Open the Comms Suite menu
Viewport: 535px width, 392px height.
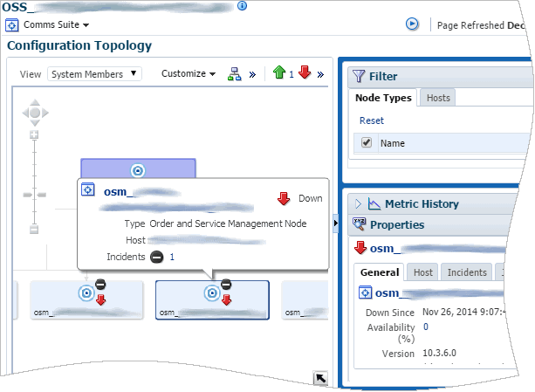tap(57, 25)
